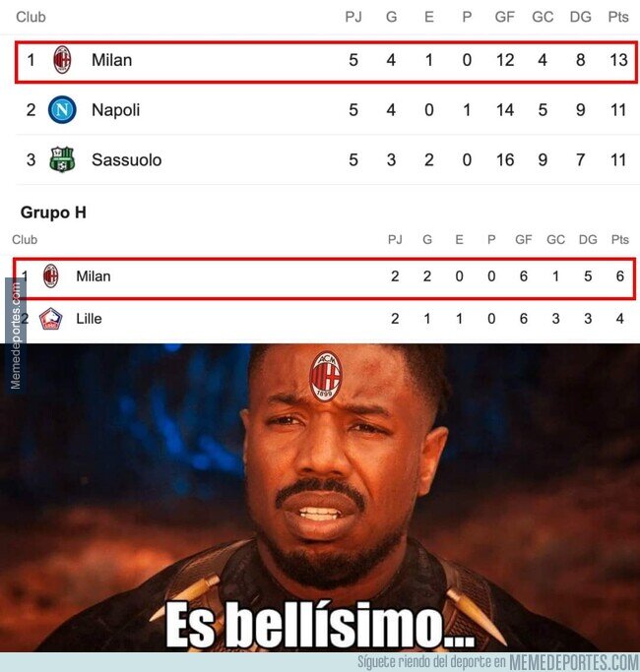Image resolution: width=640 pixels, height=672 pixels.
Task: Select the Grupo H heading
Action: (x=53, y=213)
